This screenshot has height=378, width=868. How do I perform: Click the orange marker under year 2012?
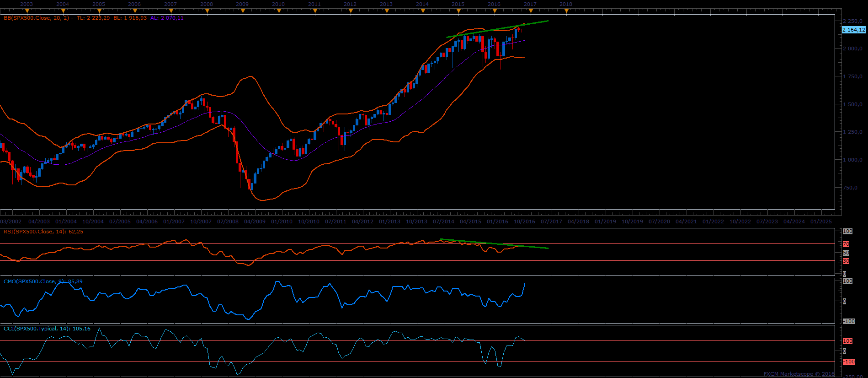coord(350,11)
